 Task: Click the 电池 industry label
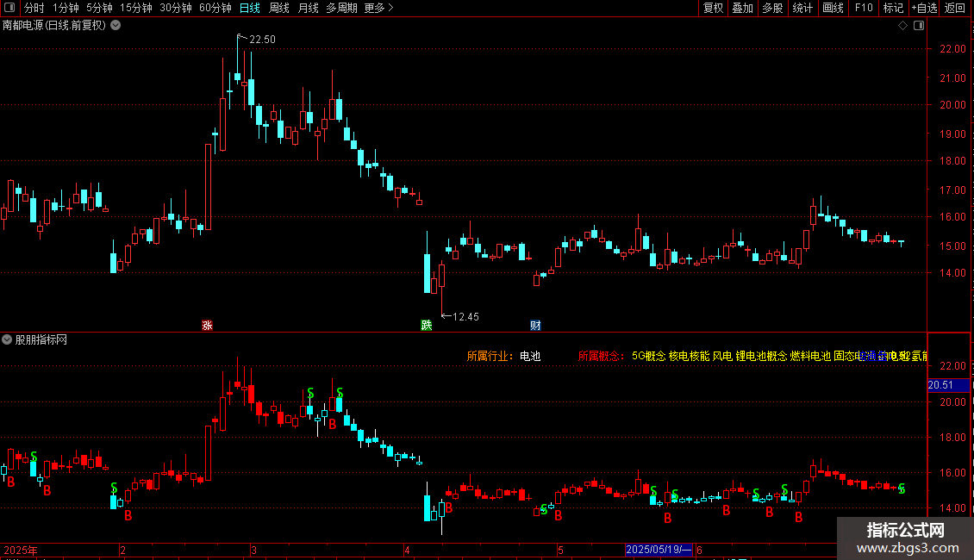[x=530, y=356]
